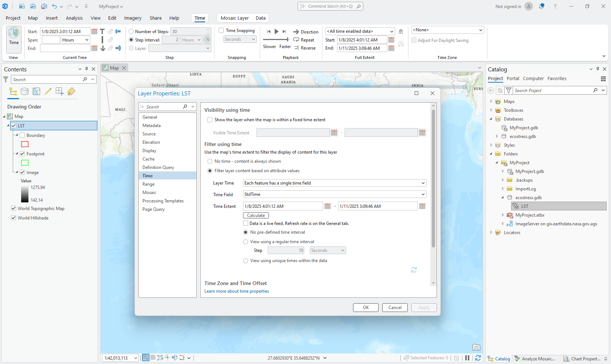Select the List By Data Source icon
The height and width of the screenshot is (364, 611).
click(25, 91)
